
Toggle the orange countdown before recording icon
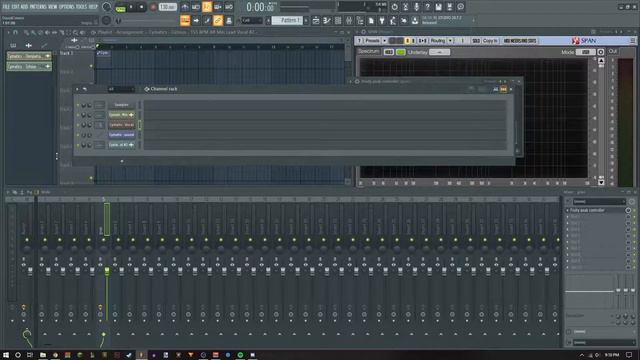207,7
